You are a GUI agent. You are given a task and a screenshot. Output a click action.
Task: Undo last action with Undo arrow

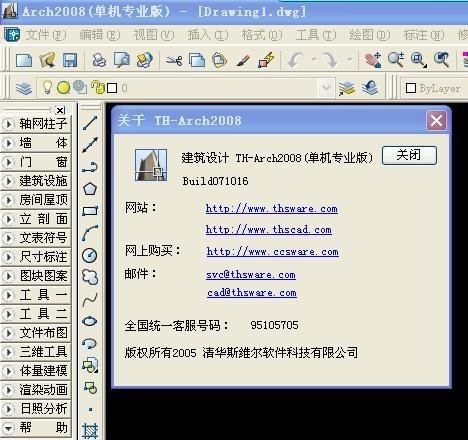(296, 60)
